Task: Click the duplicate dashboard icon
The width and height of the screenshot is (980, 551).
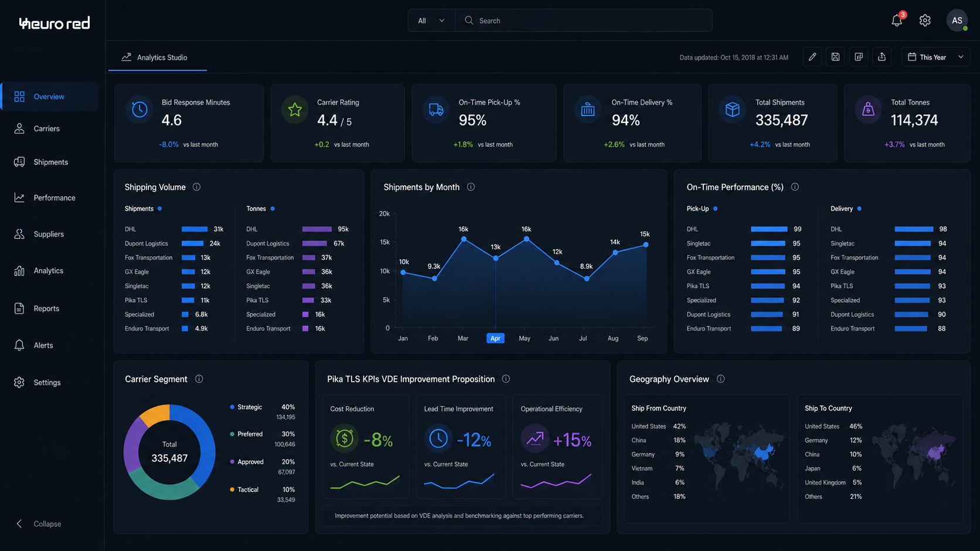Action: [x=859, y=57]
